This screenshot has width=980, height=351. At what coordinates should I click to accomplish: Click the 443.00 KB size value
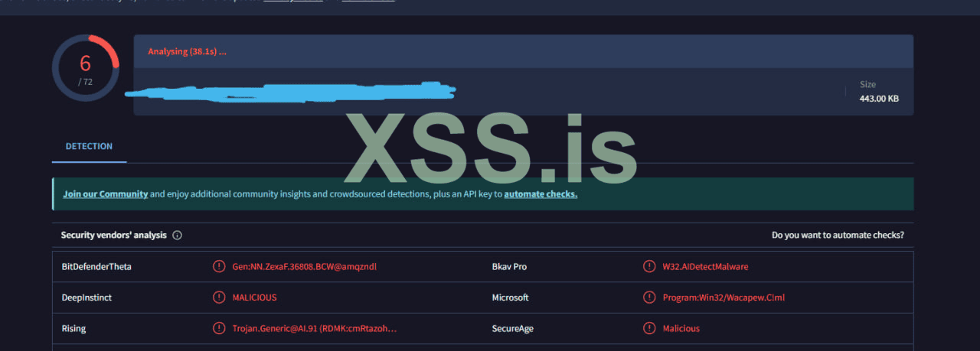879,98
